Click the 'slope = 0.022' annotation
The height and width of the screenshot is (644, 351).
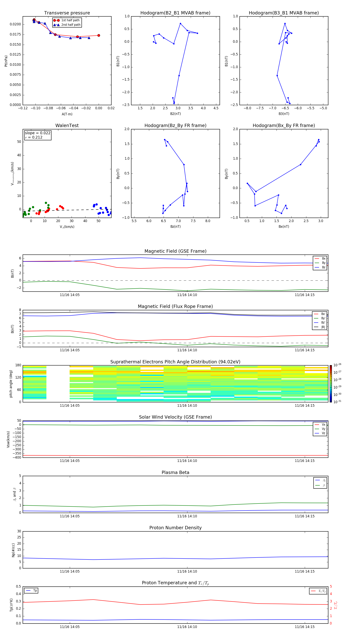pyautogui.click(x=37, y=133)
